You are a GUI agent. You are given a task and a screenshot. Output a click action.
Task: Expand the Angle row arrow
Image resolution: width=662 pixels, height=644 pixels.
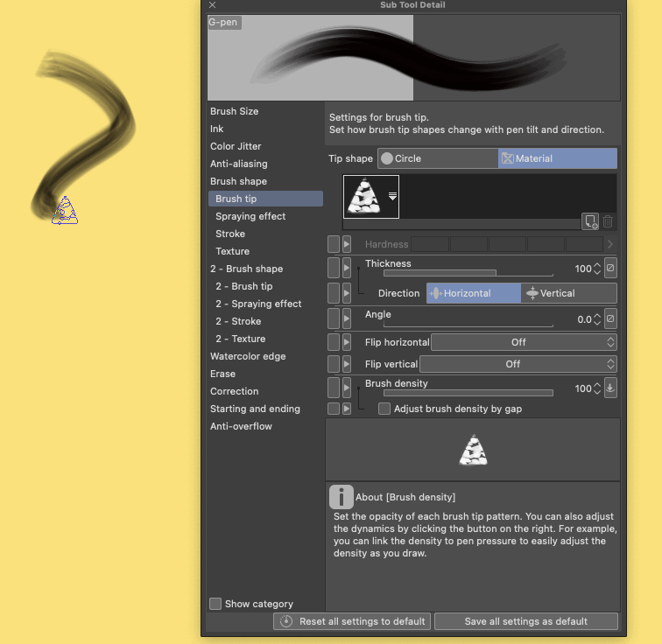click(x=347, y=318)
